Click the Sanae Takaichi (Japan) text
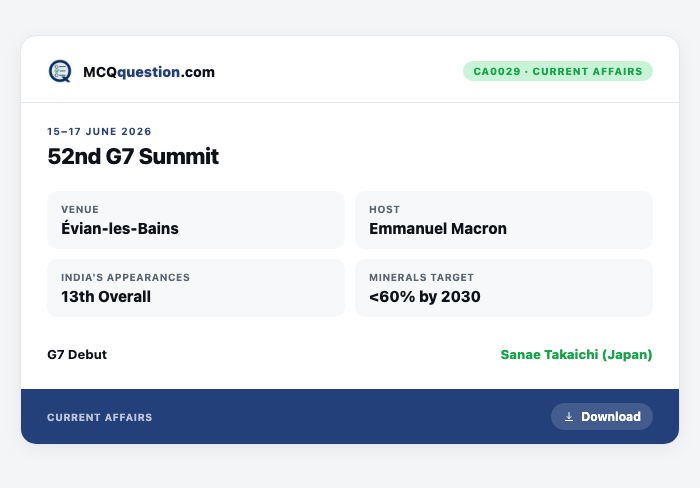 [x=576, y=355]
